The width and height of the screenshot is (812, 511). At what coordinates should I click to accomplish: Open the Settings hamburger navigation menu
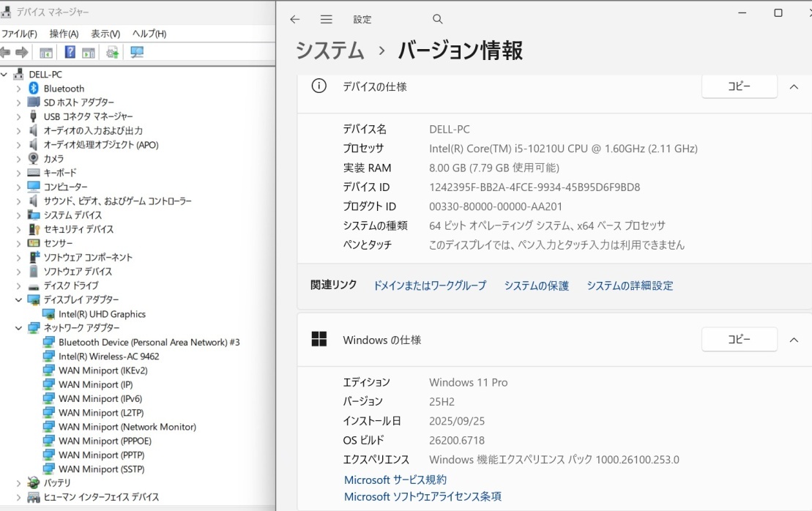327,19
